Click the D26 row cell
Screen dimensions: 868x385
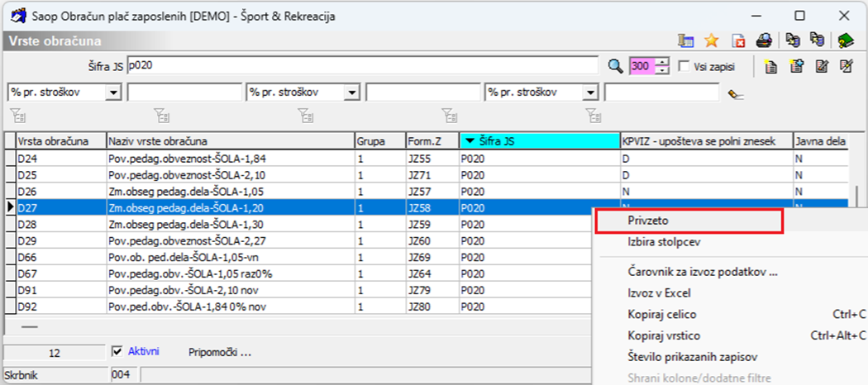coord(61,191)
